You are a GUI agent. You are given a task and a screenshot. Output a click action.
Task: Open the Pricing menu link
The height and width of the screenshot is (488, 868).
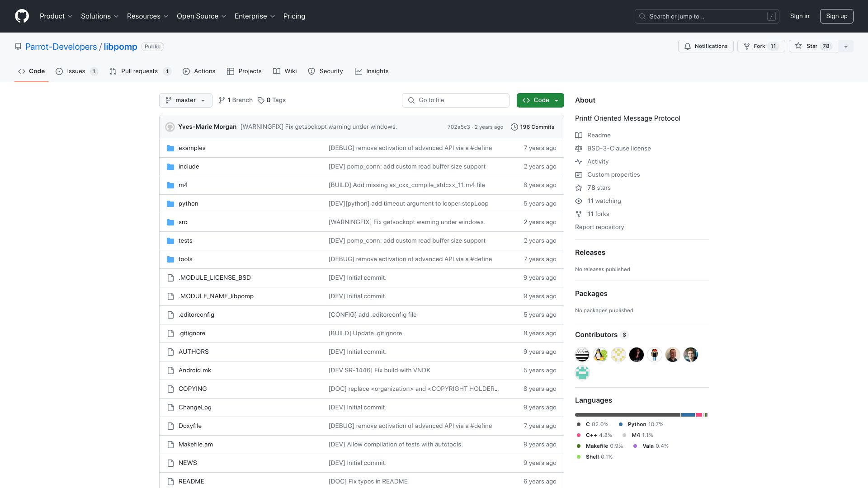[294, 16]
